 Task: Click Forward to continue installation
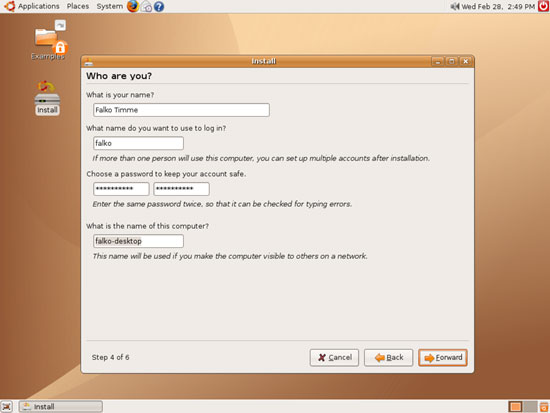point(443,358)
